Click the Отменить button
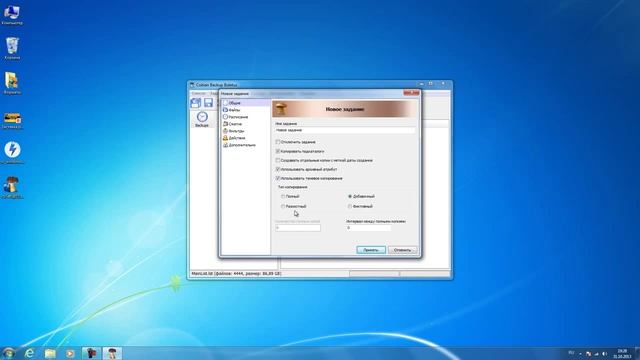640x360 pixels. 402,250
